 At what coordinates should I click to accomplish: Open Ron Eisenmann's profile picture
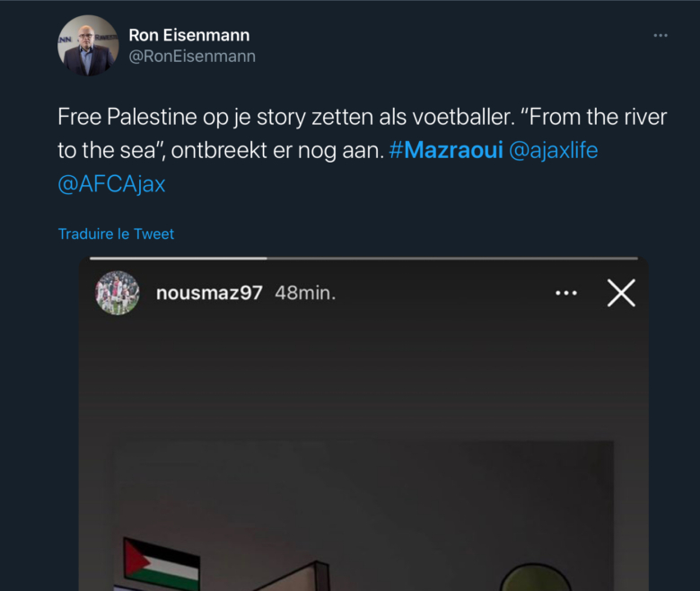click(x=88, y=46)
